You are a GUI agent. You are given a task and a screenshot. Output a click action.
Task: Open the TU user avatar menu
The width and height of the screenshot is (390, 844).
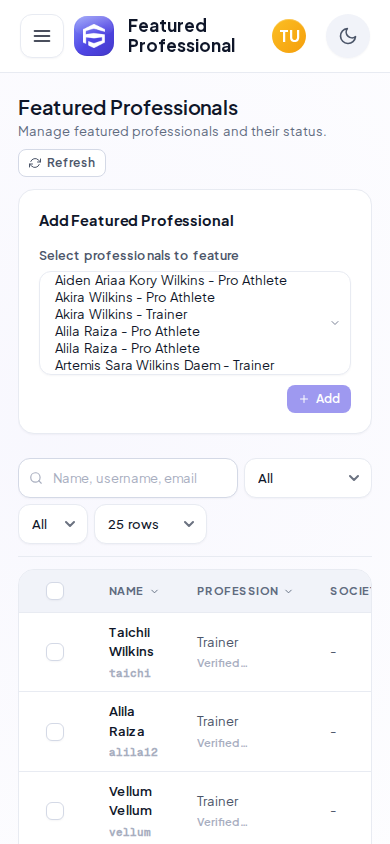[289, 36]
